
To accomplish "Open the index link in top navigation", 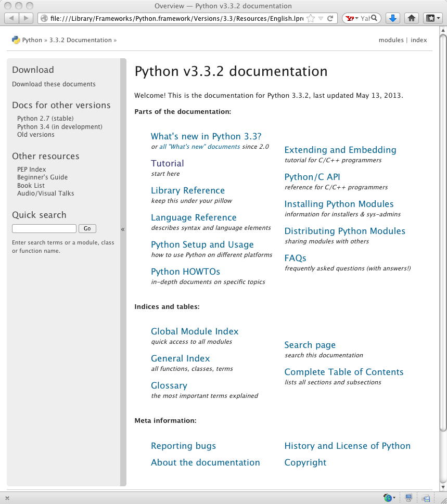I will [x=418, y=40].
